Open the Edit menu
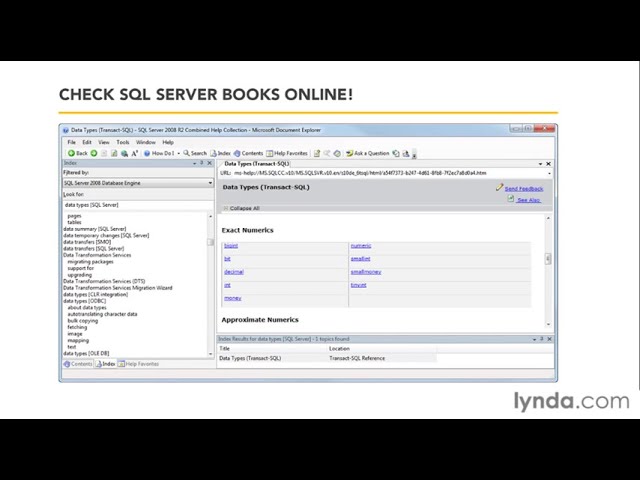The height and width of the screenshot is (480, 640). [87, 142]
